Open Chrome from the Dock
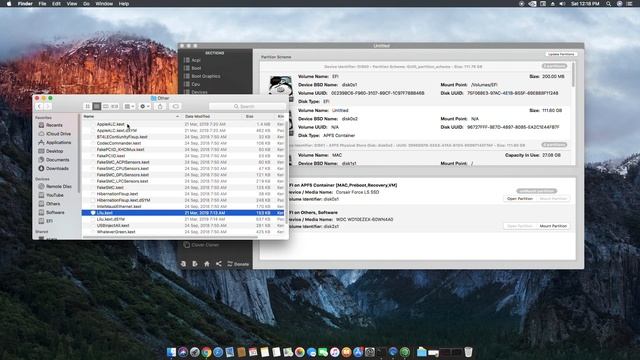Viewport: 640px width, 360px height. [x=207, y=352]
